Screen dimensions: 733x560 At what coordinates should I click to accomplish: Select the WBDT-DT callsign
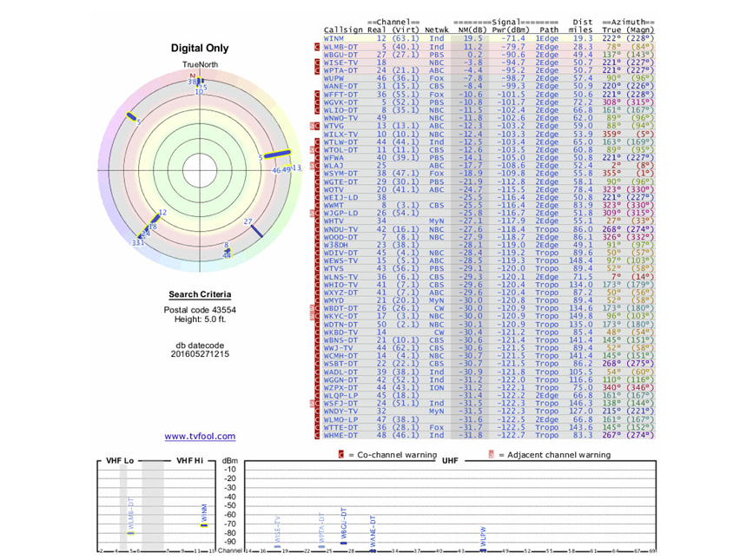tap(340, 308)
